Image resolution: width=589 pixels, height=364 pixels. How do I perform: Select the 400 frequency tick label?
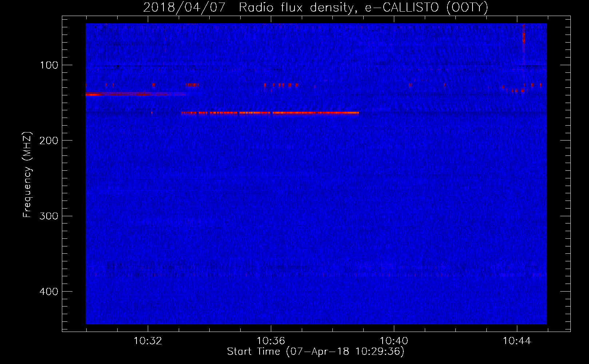point(49,292)
